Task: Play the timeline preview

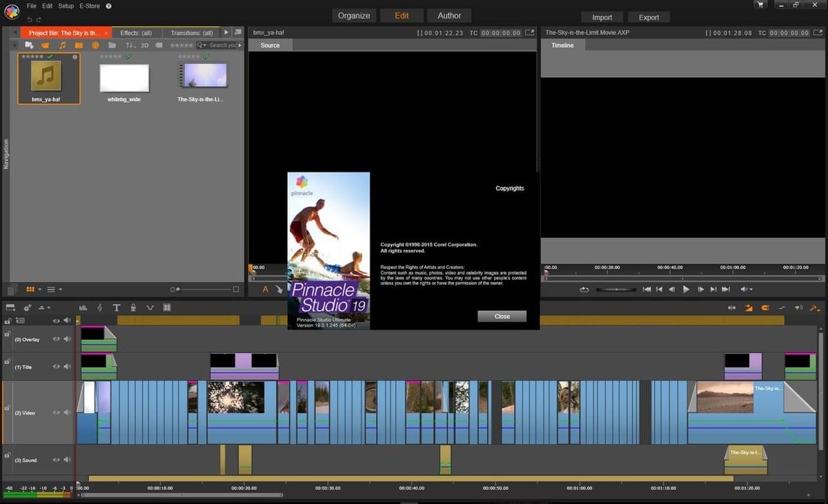Action: (686, 290)
